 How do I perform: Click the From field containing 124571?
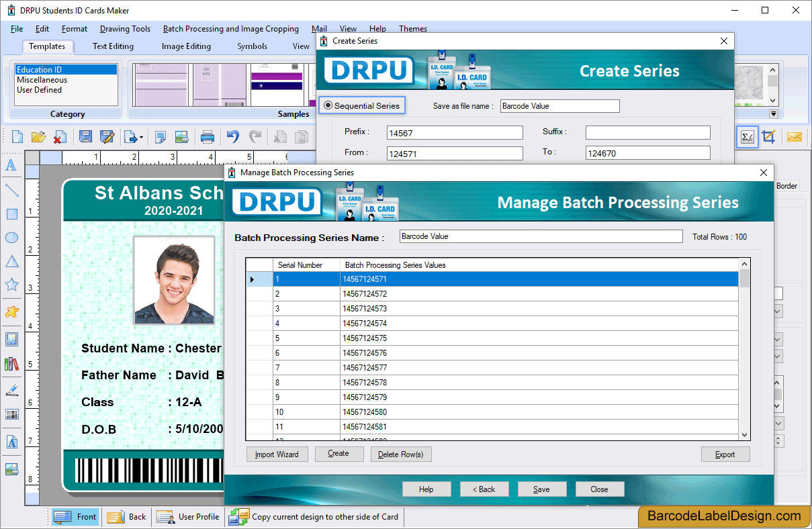455,153
